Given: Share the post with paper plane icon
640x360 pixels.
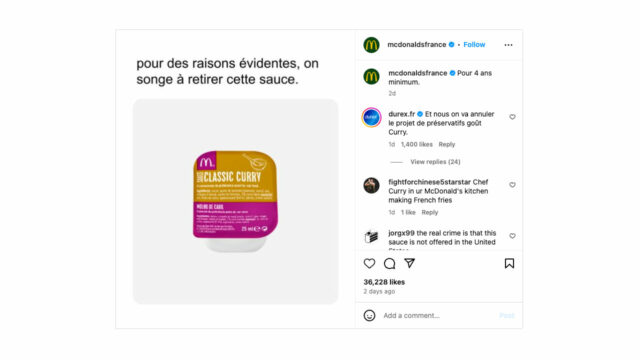Looking at the screenshot, I should tap(409, 263).
